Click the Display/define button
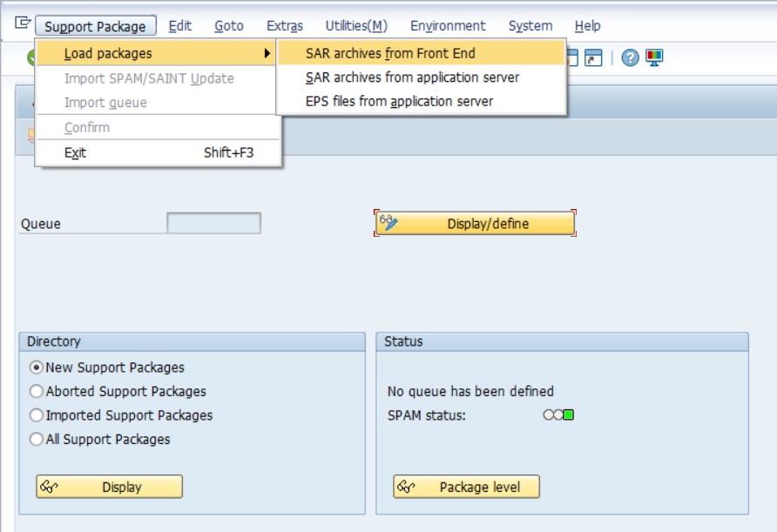The image size is (777, 532). [476, 223]
